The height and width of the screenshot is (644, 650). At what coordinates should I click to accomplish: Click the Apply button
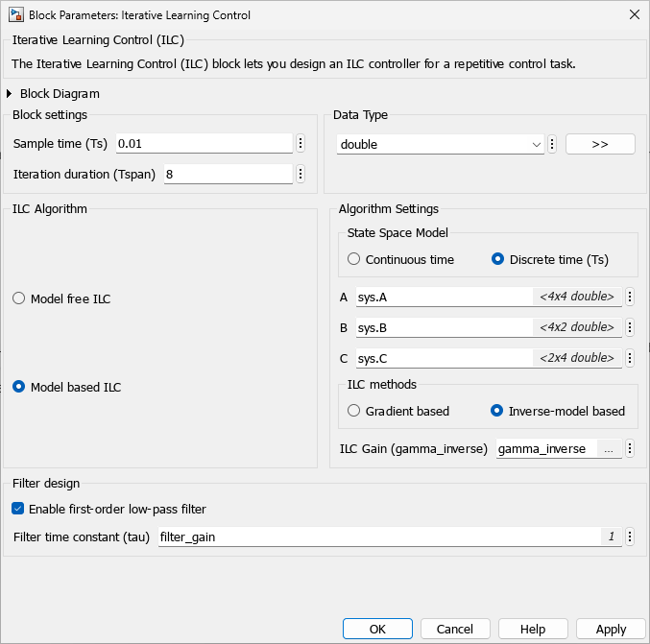[x=612, y=629]
